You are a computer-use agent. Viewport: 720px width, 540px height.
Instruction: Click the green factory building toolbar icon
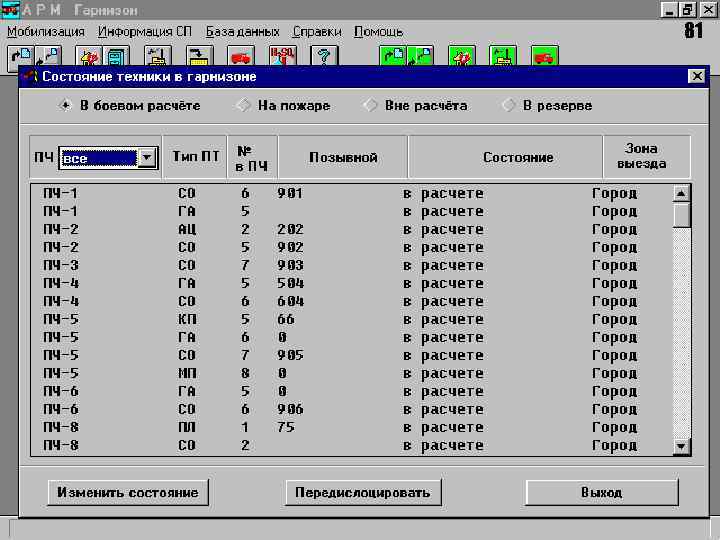503,56
